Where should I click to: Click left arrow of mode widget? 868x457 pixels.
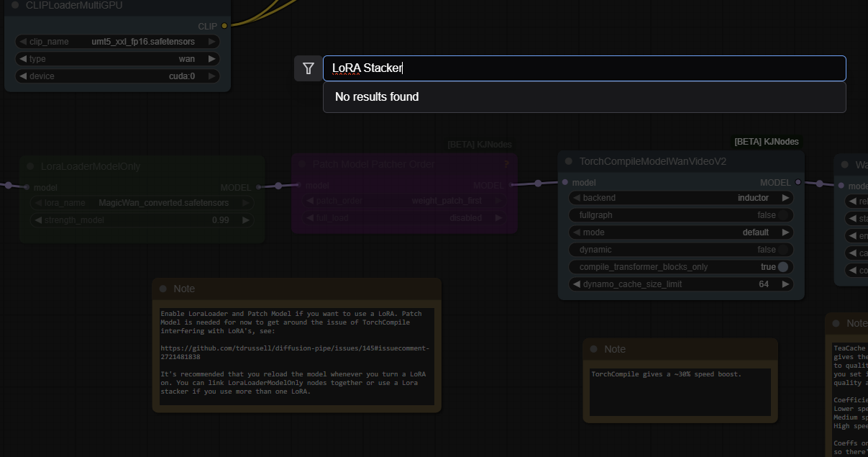576,232
